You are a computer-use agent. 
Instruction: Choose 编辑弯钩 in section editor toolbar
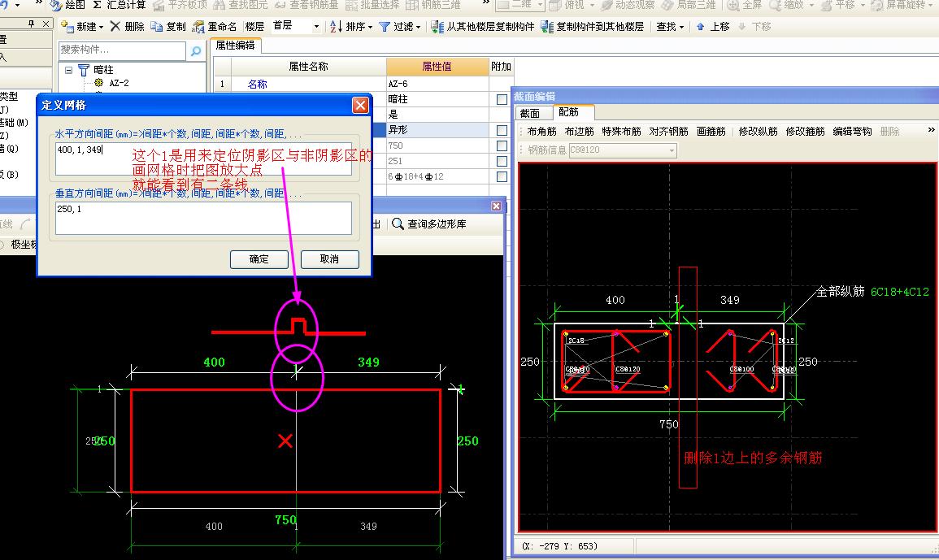[x=852, y=131]
